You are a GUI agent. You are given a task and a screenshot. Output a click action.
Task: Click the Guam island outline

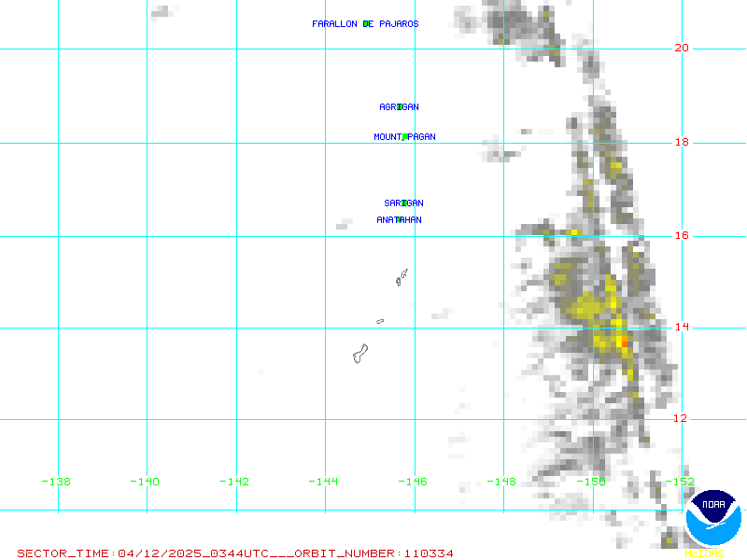click(x=360, y=354)
